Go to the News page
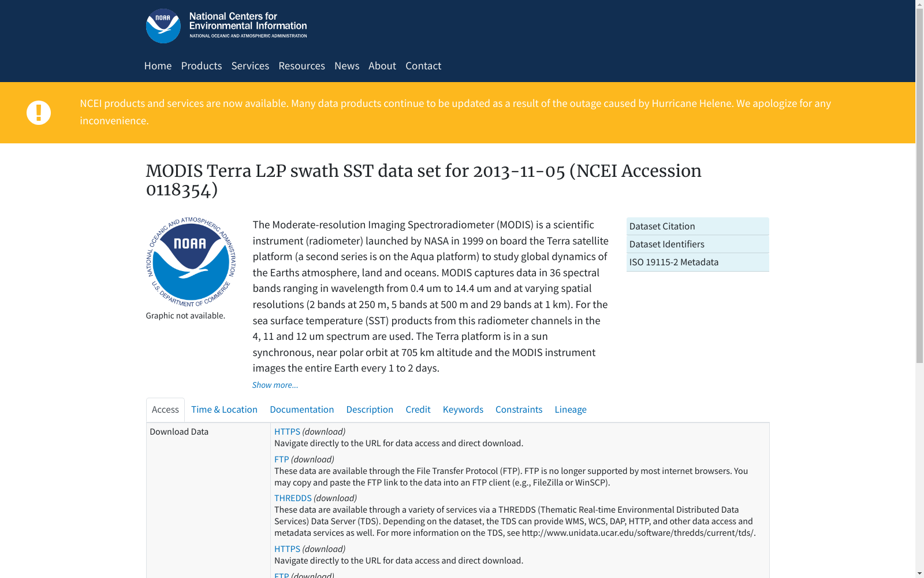The width and height of the screenshot is (924, 578). (x=346, y=66)
